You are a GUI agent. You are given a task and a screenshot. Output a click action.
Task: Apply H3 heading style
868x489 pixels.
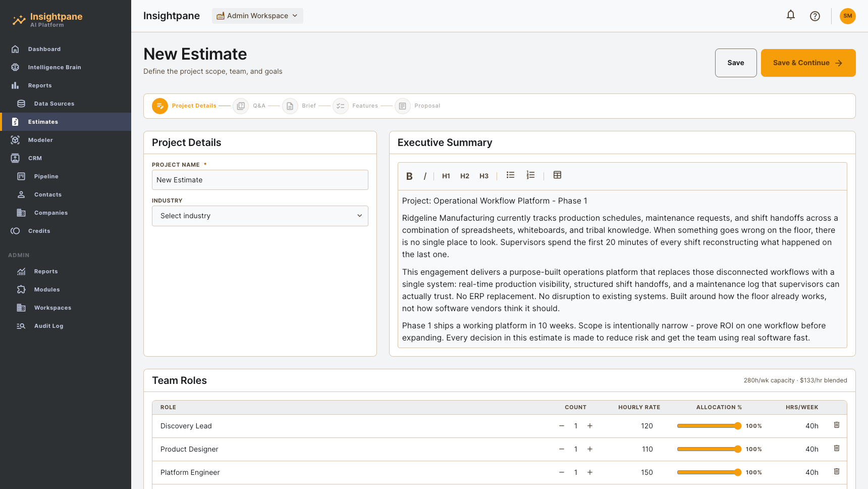coord(484,176)
